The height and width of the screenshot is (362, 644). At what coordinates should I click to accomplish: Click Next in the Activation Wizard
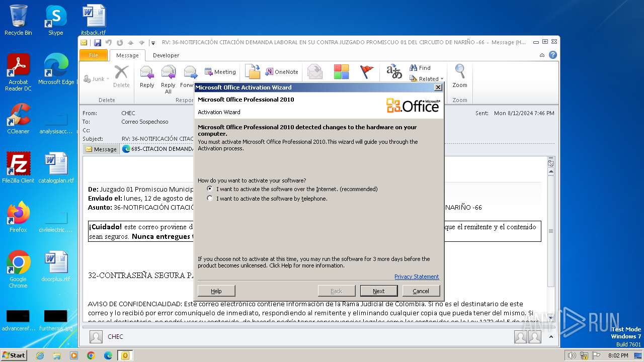(x=379, y=291)
